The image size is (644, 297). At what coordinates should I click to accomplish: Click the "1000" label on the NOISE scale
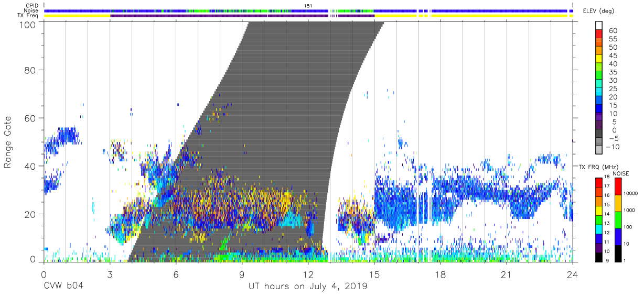pyautogui.click(x=629, y=210)
